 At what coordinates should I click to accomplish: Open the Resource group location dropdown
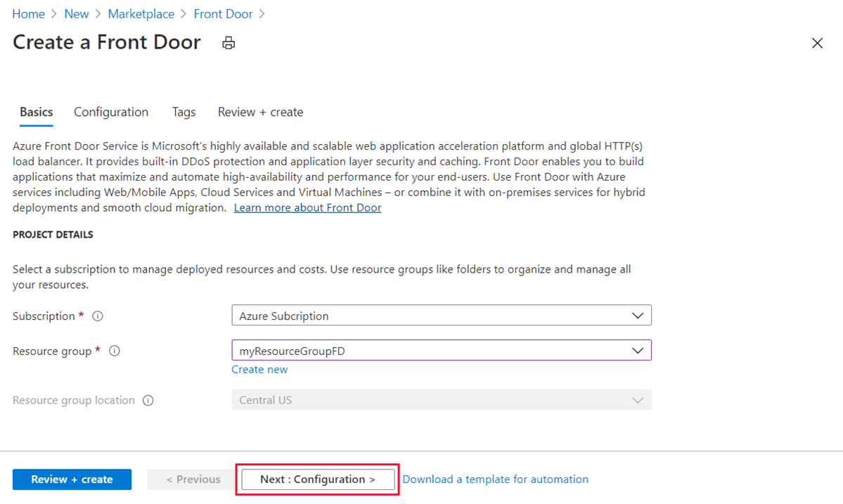point(442,400)
